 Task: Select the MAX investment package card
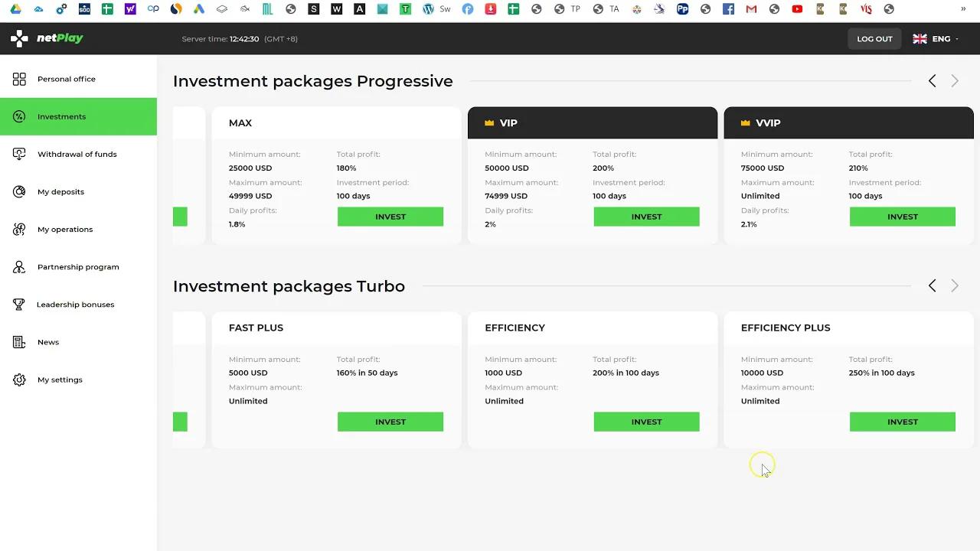coord(337,176)
